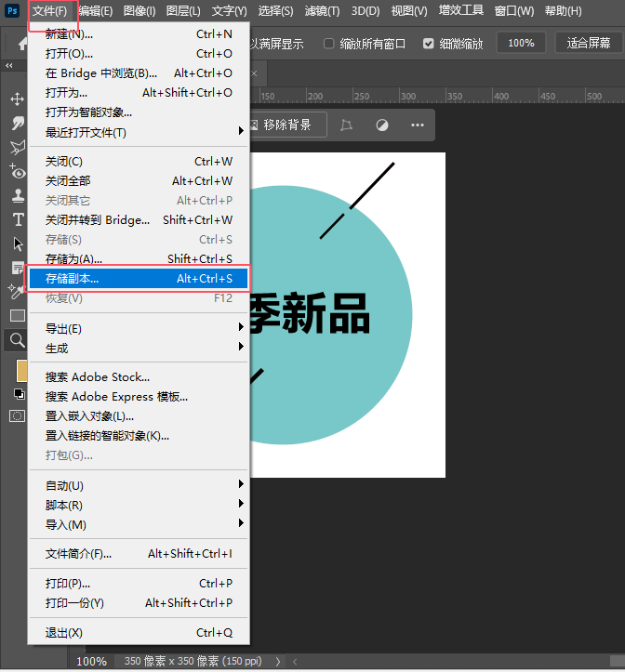
Task: Choose 在 Bridge 中浏览(B)...
Action: (139, 73)
